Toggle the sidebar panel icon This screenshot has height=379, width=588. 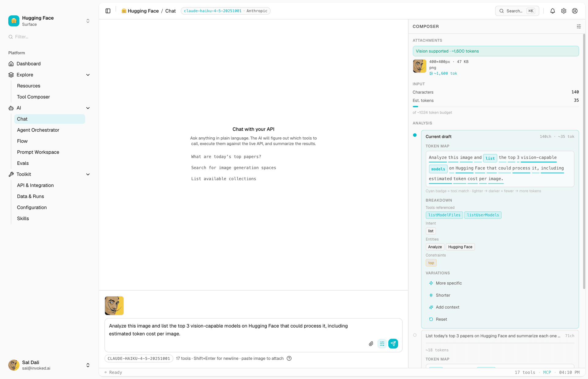pyautogui.click(x=108, y=11)
